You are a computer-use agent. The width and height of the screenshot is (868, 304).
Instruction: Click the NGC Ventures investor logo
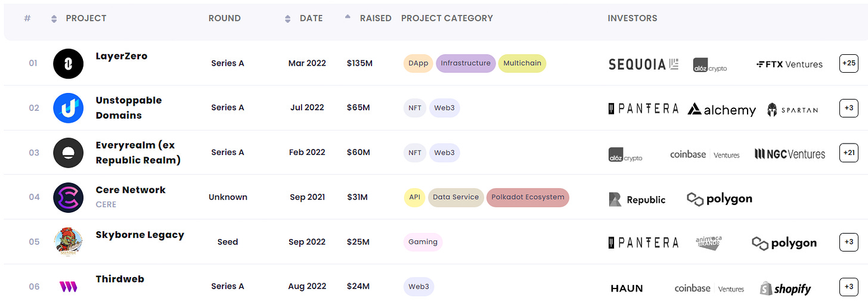(x=790, y=154)
